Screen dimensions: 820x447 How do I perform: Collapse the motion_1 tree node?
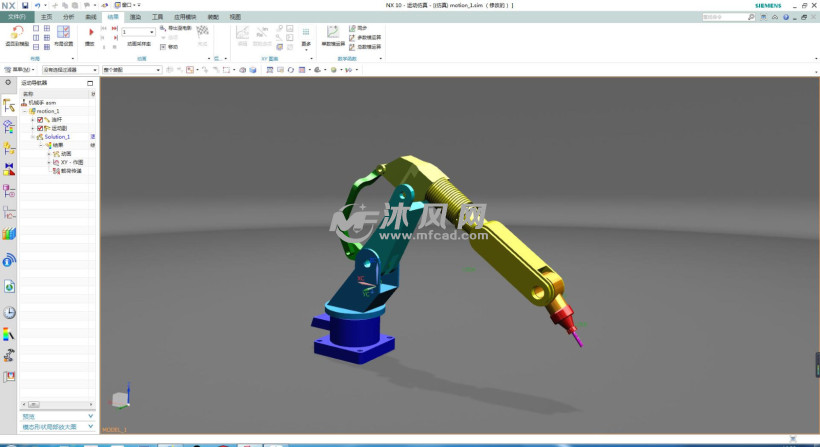click(25, 111)
